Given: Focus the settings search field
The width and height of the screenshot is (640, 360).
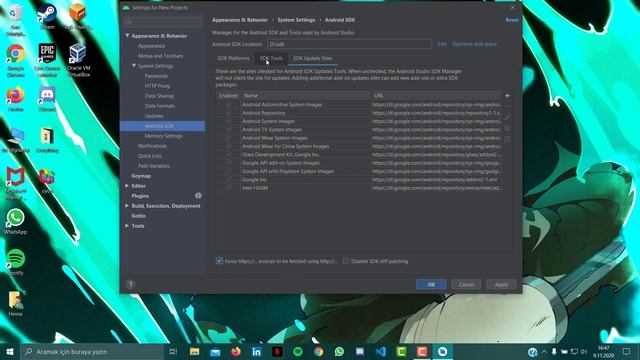Looking at the screenshot, I should pyautogui.click(x=162, y=22).
